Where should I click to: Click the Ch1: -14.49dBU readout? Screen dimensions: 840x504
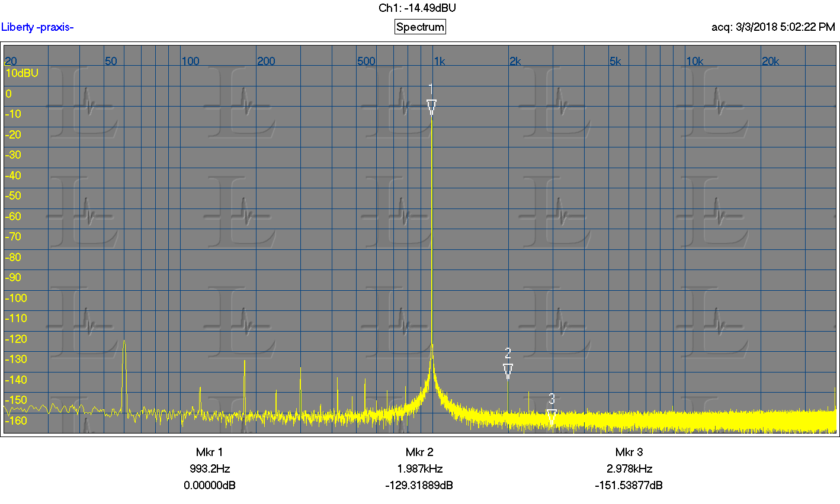tap(417, 8)
